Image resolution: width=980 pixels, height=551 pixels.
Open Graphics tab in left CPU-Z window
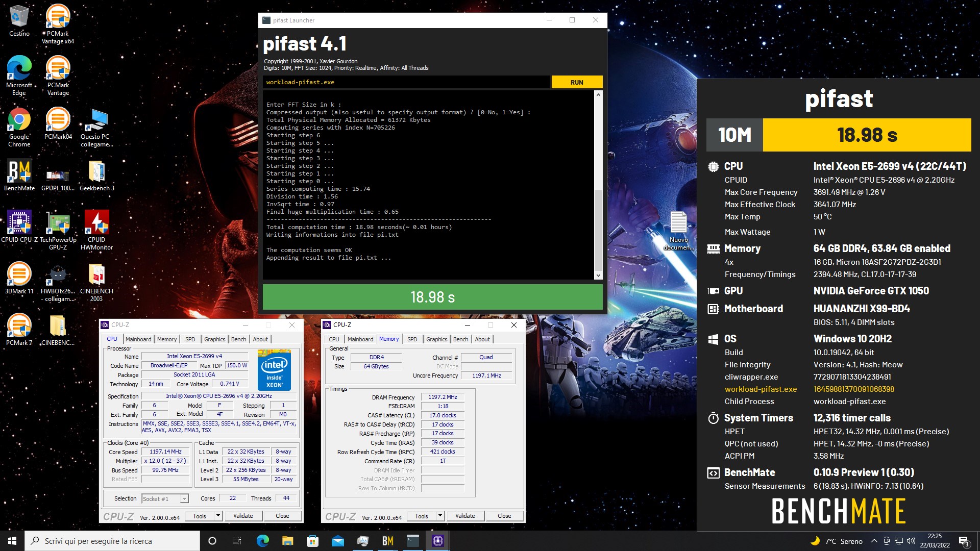tap(215, 339)
